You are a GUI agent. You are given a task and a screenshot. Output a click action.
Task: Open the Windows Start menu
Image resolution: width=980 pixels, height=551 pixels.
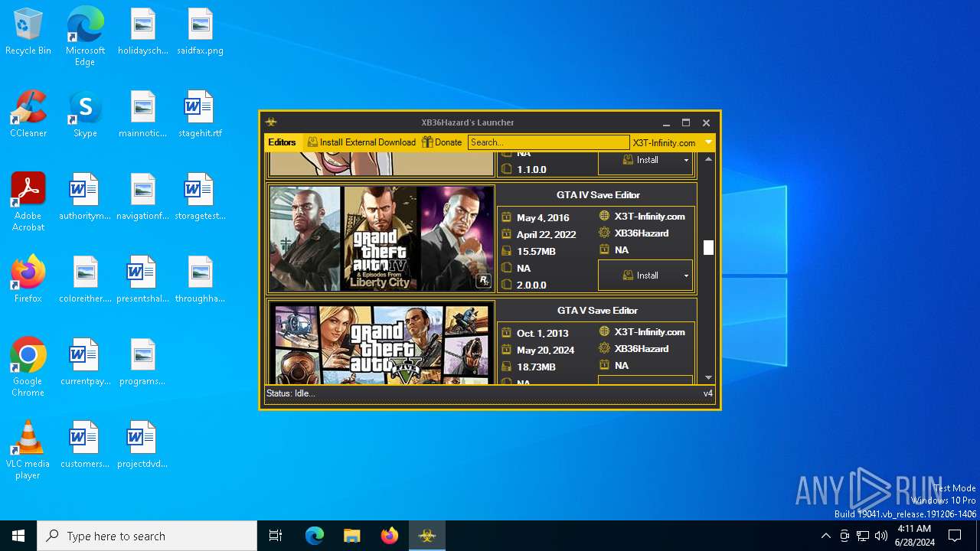[x=18, y=536]
